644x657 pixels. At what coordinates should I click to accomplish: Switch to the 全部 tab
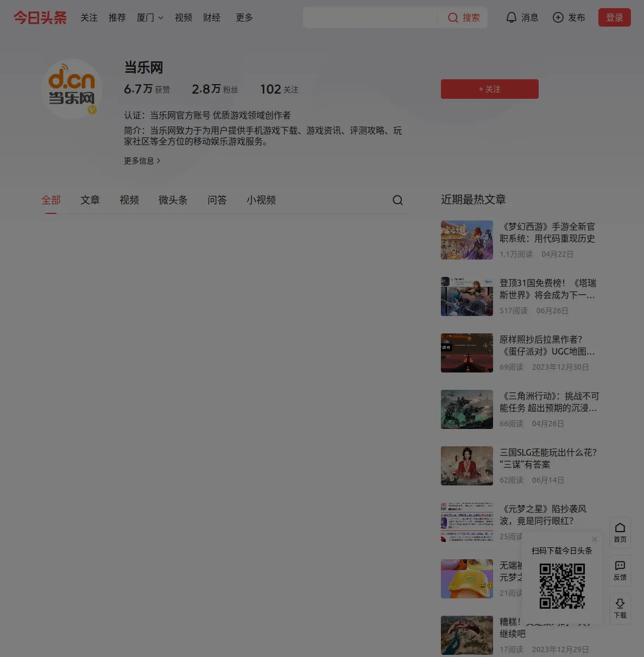tap(51, 200)
